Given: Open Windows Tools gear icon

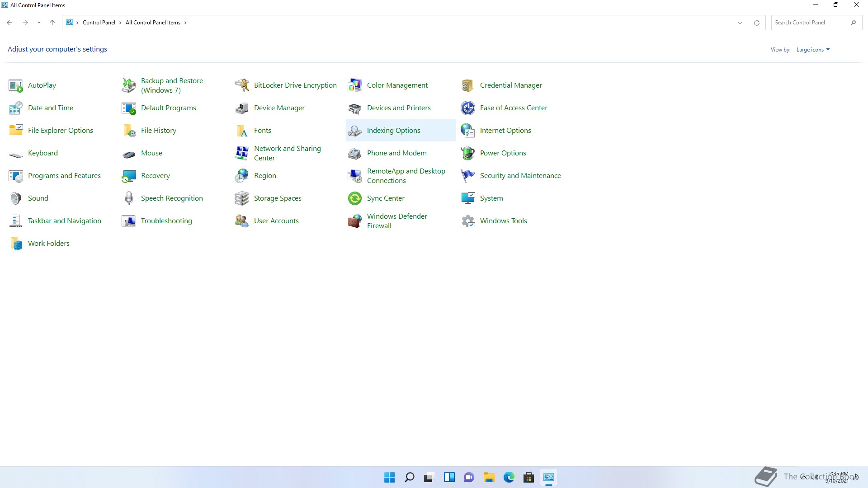Looking at the screenshot, I should coord(468,221).
